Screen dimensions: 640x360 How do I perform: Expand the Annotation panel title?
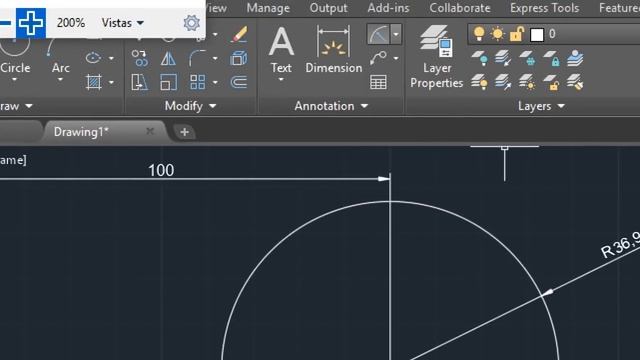[331, 106]
